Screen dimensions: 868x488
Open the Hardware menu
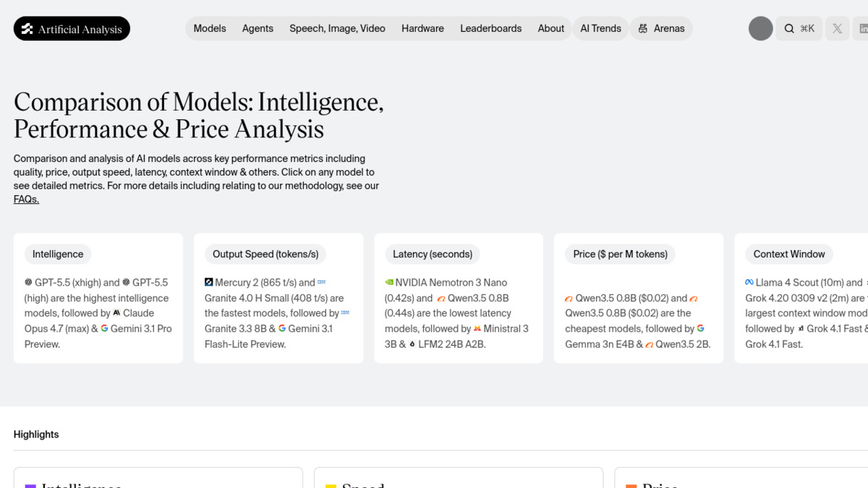pyautogui.click(x=422, y=29)
